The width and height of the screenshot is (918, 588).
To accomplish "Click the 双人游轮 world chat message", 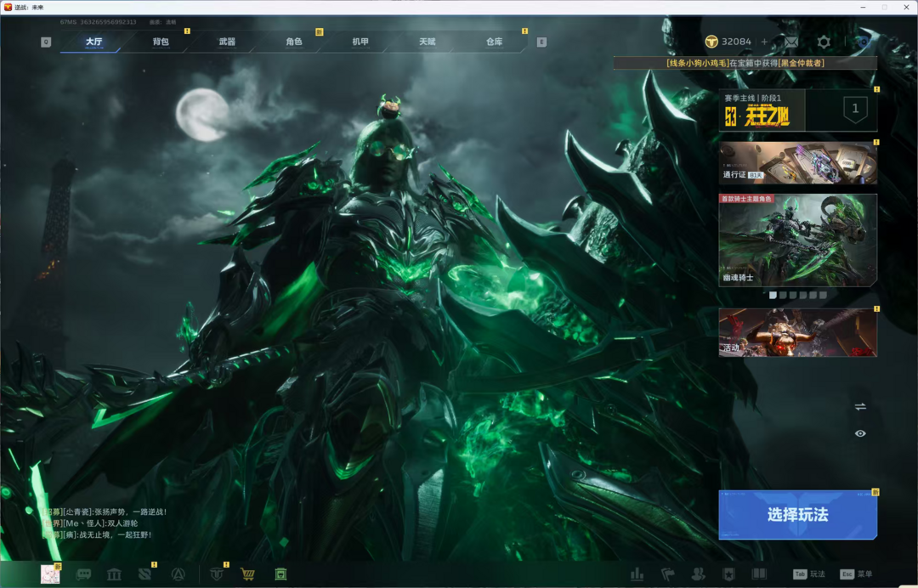I will (x=90, y=523).
